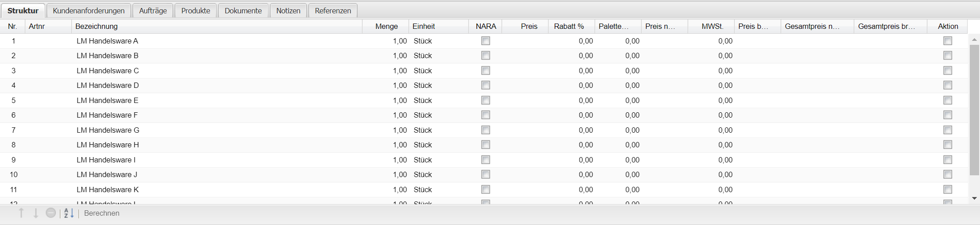Click the scrollbar up arrow
The width and height of the screenshot is (980, 225).
[974, 40]
